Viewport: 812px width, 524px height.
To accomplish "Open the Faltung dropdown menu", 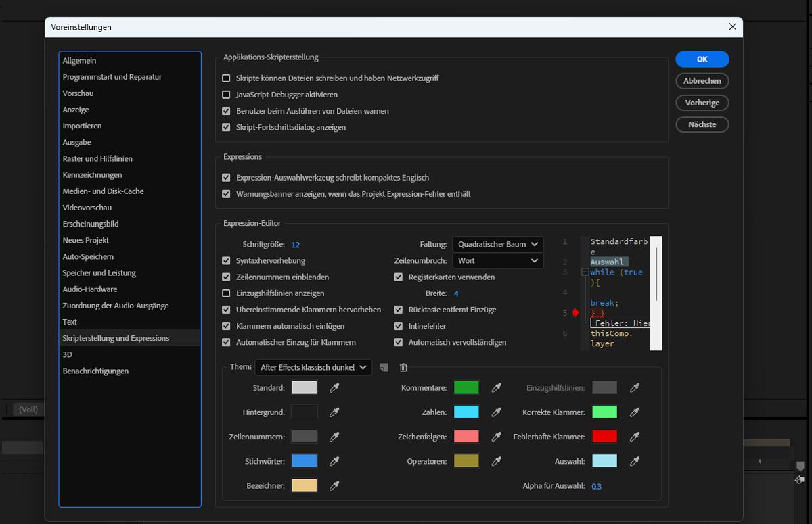I will [497, 244].
